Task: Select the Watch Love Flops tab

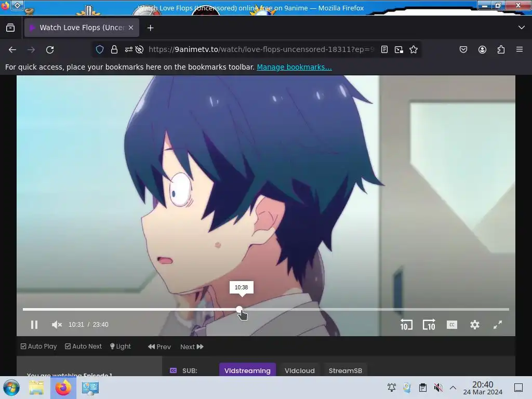Action: (82, 28)
